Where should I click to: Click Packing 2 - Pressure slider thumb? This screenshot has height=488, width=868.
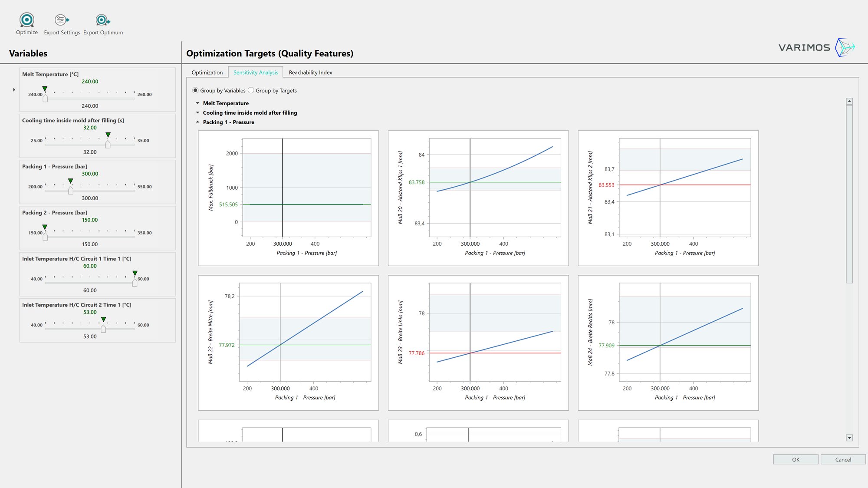tap(45, 237)
